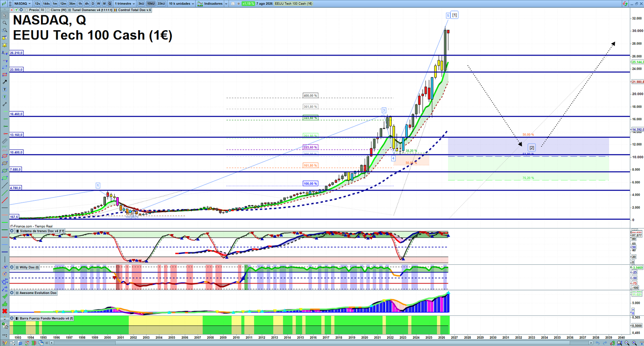Click the undo arrow at bottom right
The width and height of the screenshot is (644, 346).
[598, 343]
